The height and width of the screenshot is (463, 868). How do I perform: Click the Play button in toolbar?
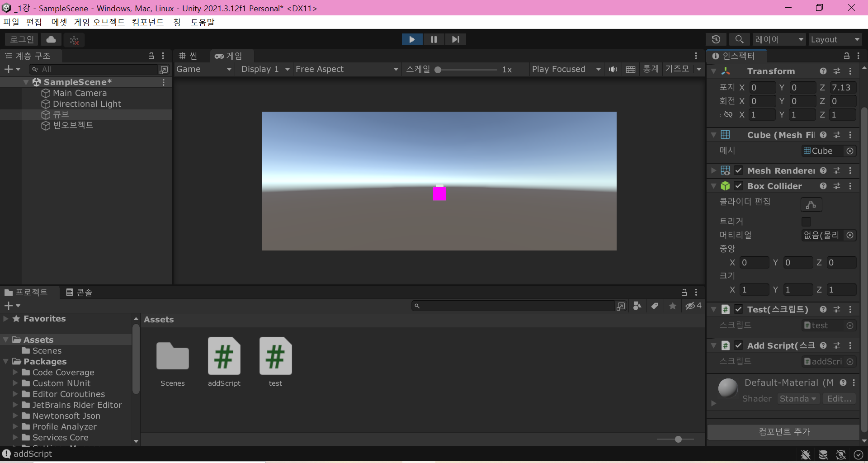click(412, 39)
